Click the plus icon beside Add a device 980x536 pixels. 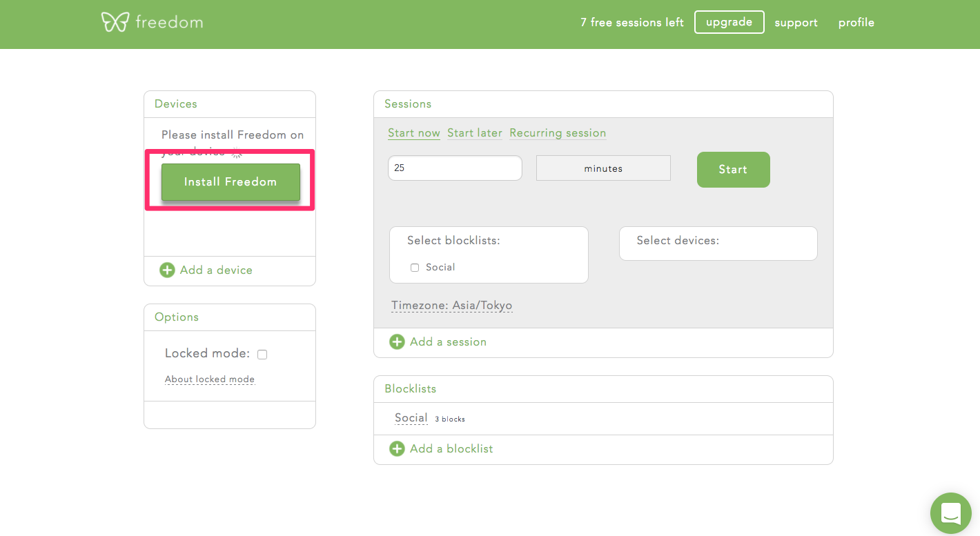point(167,270)
